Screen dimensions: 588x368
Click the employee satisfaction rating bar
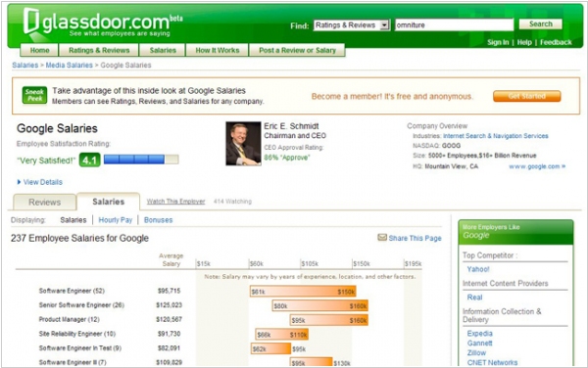point(141,160)
